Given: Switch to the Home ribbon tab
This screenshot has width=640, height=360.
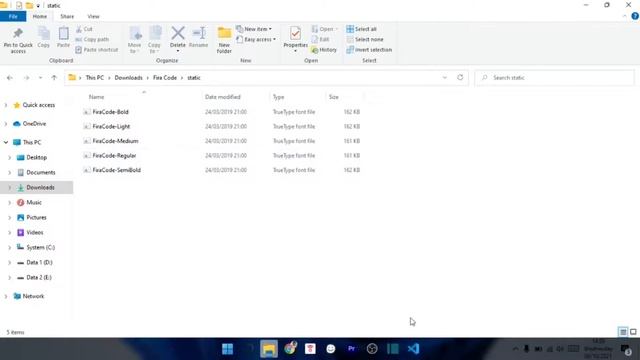Looking at the screenshot, I should 40,16.
